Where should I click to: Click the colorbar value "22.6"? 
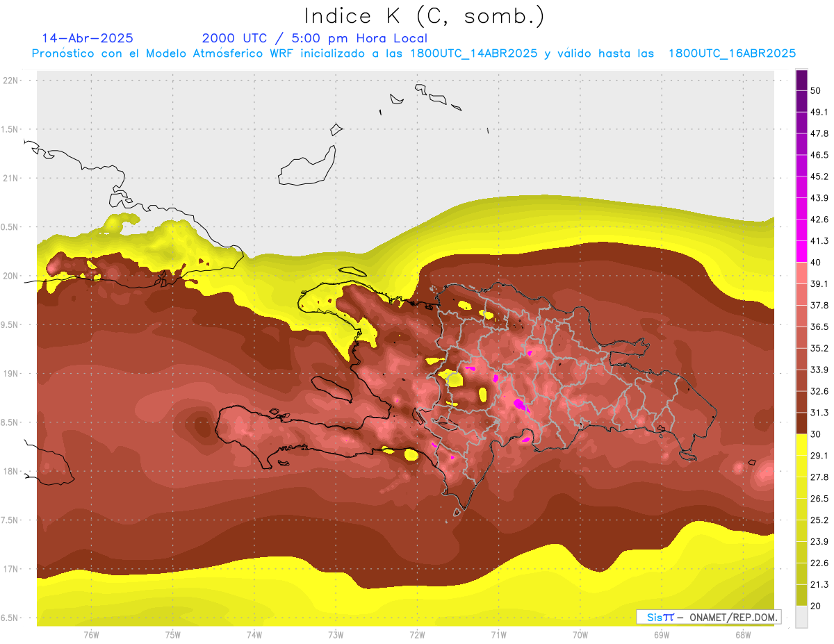coord(819,563)
